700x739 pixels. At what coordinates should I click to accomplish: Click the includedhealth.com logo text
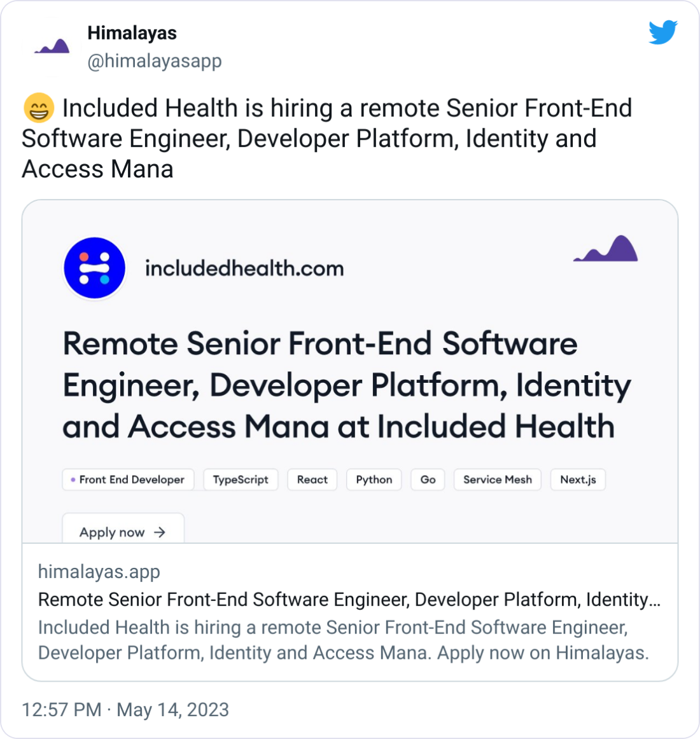pos(244,268)
